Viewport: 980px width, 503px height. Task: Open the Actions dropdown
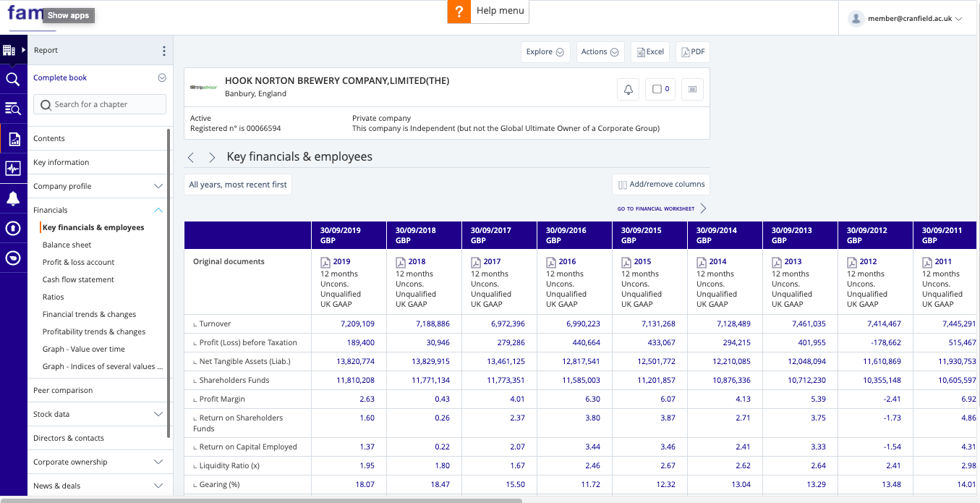point(600,52)
